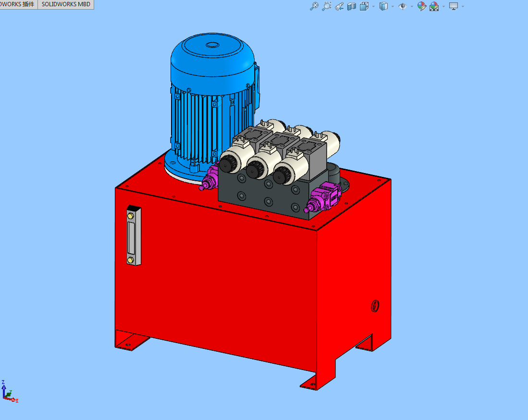Switch to the SOLIDWORKS 插件 tab
The height and width of the screenshot is (420, 528).
(18, 4)
